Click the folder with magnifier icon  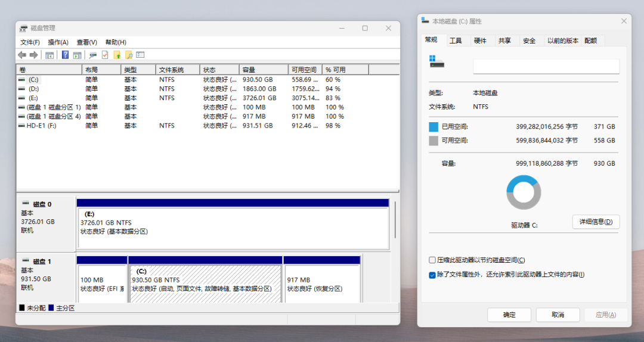coord(129,55)
